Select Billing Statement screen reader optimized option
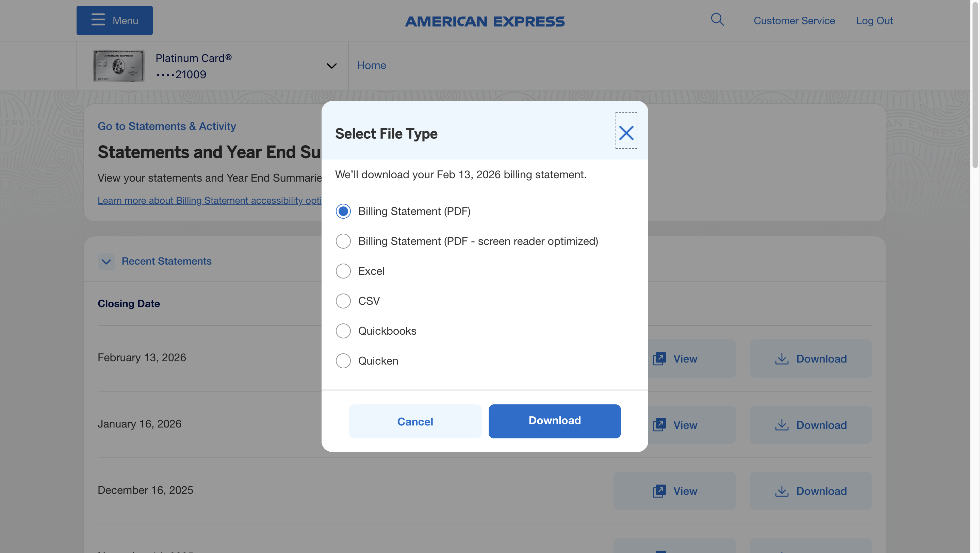Viewport: 980px width, 553px height. pyautogui.click(x=343, y=241)
